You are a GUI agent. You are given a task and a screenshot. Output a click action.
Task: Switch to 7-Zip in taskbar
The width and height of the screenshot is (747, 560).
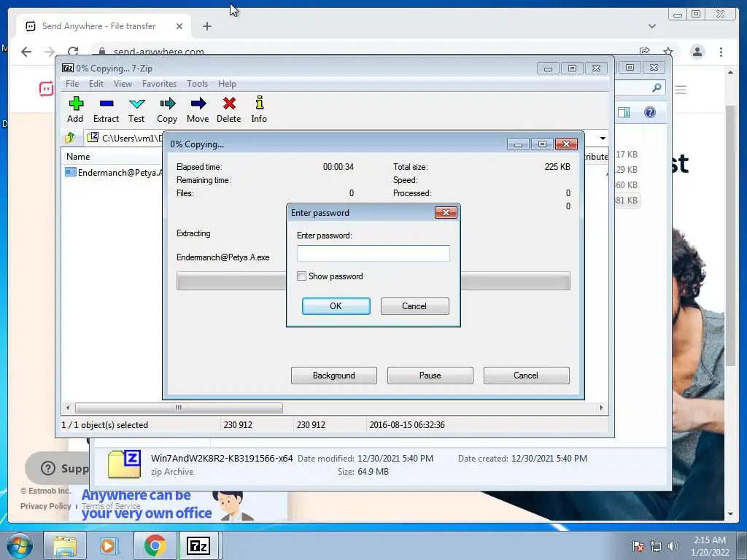click(198, 545)
